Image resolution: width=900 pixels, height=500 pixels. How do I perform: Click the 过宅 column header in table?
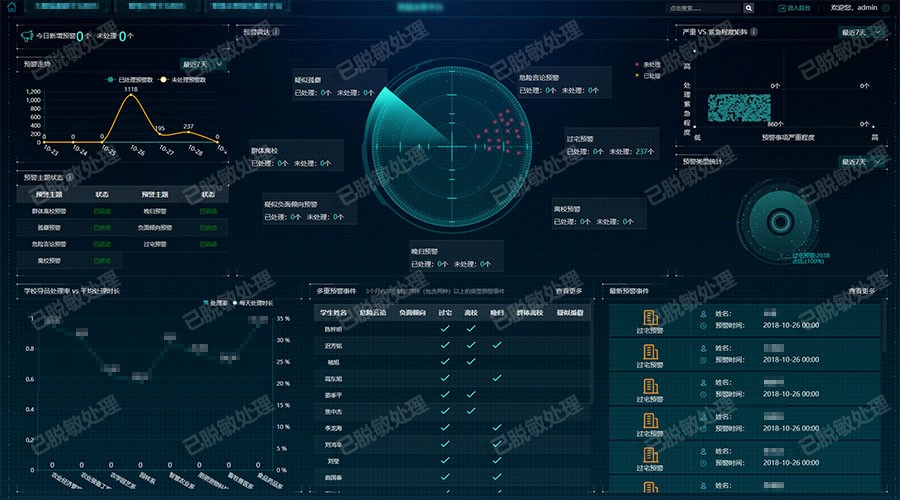click(445, 313)
